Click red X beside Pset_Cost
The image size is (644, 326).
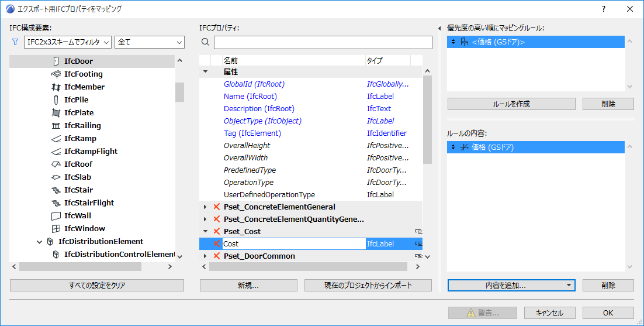click(x=217, y=231)
